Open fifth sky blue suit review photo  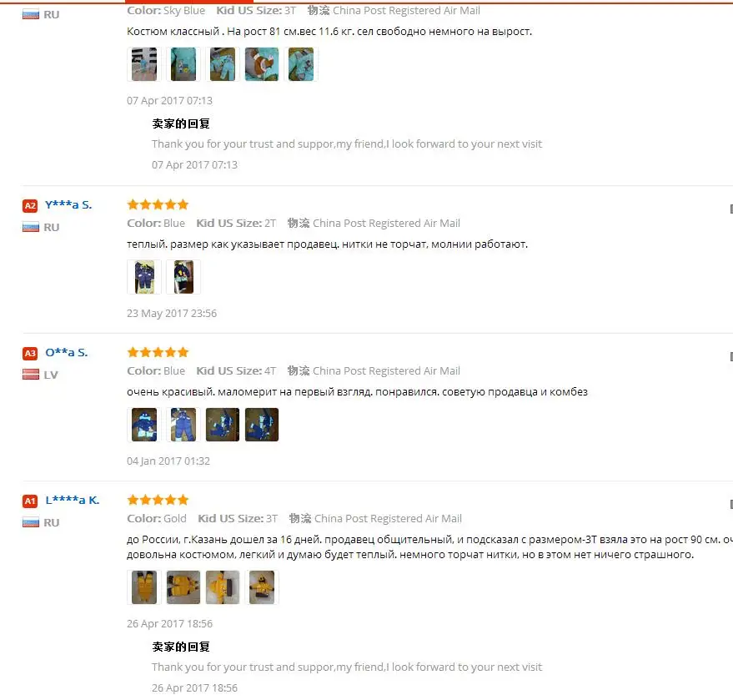[301, 64]
